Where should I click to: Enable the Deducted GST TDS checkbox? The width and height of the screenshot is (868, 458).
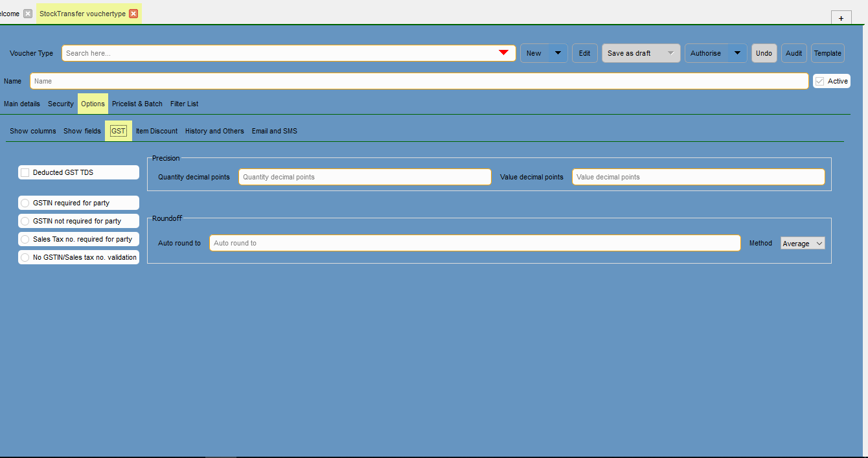click(x=25, y=172)
